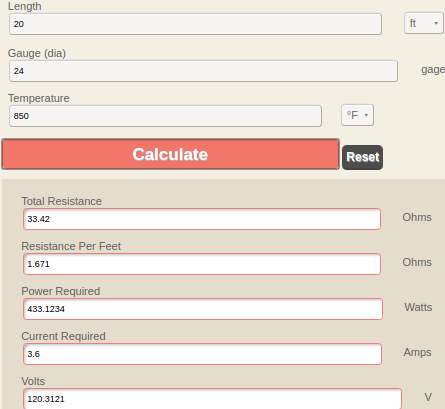Open the ft length unit dropdown

pyautogui.click(x=424, y=23)
